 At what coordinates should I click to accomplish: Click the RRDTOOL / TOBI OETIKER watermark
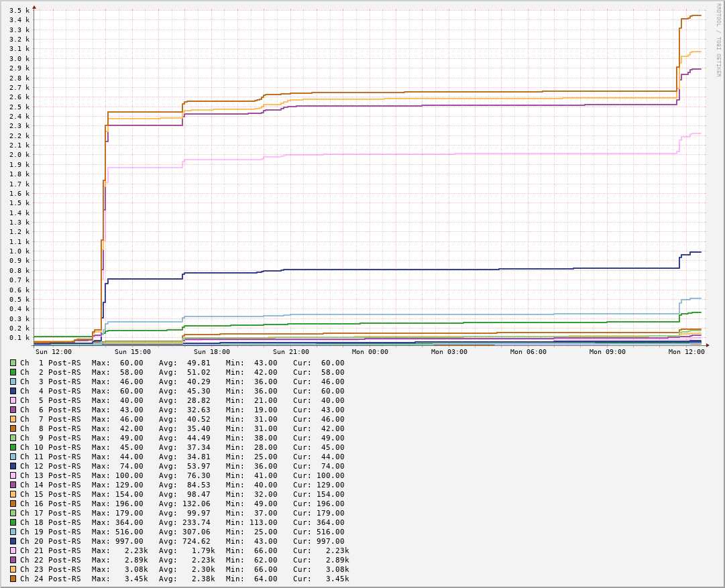pos(718,40)
